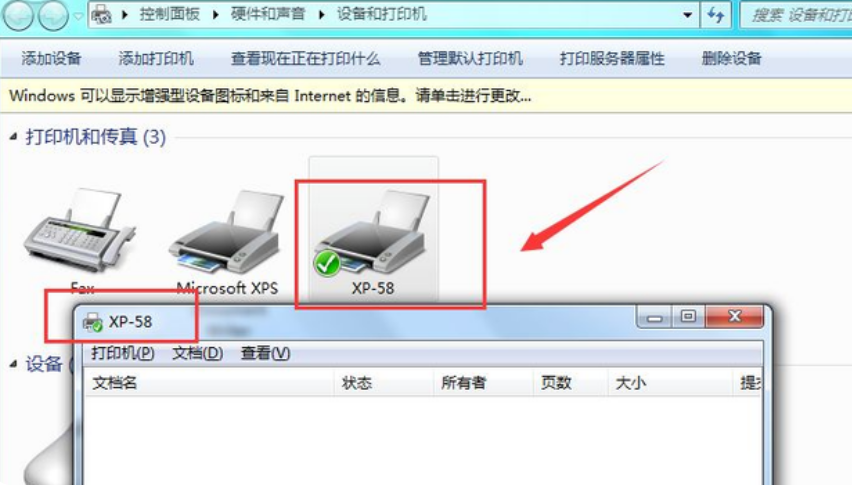Open the 文档(D) menu
This screenshot has width=852, height=491.
pyautogui.click(x=197, y=354)
